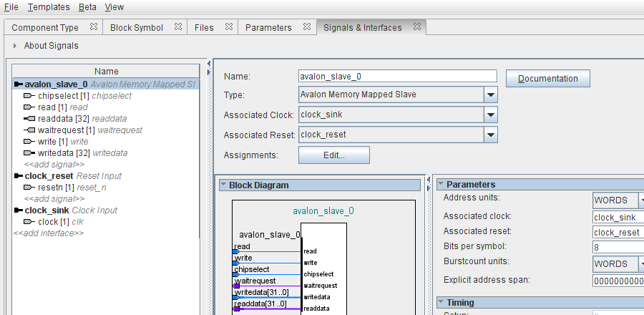Click add interface link
This screenshot has height=315, width=644.
(x=49, y=233)
